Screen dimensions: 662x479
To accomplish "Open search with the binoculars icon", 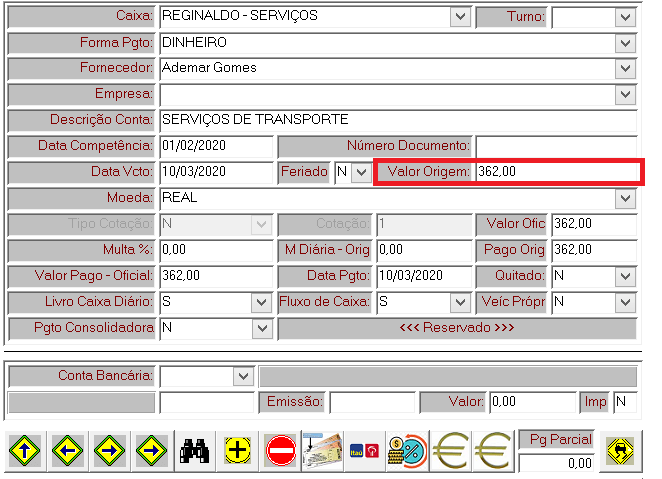I will point(195,451).
